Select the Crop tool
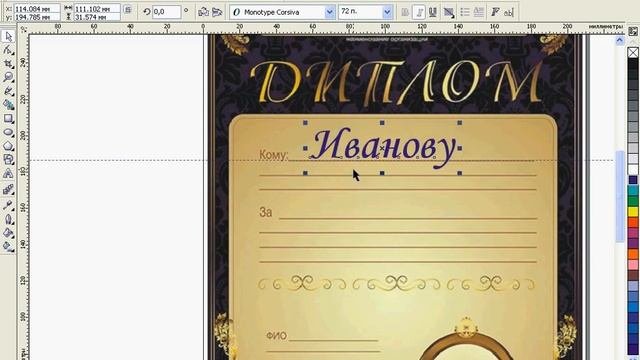The width and height of the screenshot is (640, 360). [8, 64]
